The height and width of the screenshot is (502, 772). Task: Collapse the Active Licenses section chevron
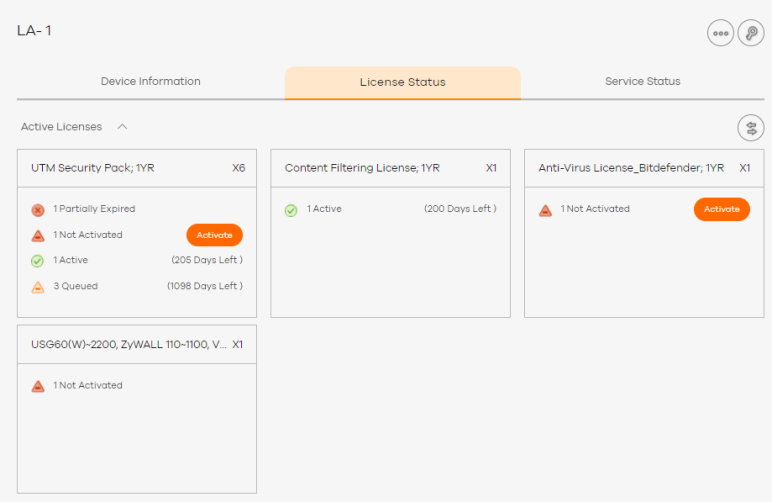tap(122, 127)
